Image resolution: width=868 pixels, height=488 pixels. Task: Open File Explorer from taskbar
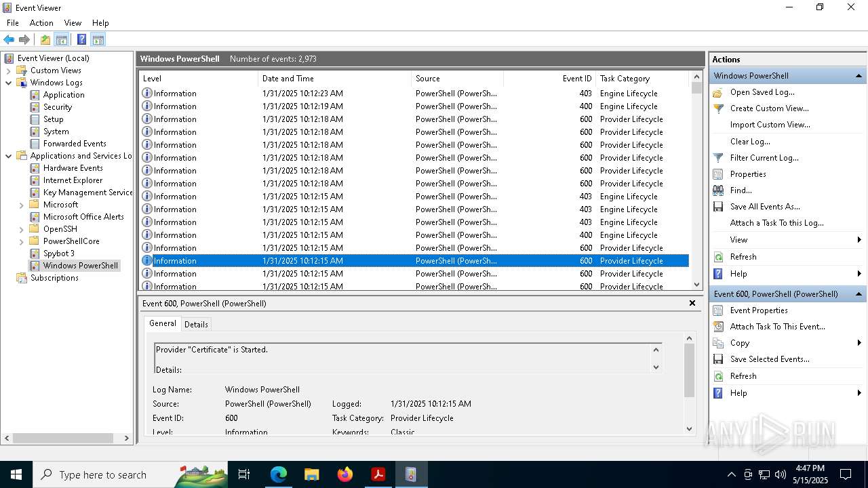point(311,474)
